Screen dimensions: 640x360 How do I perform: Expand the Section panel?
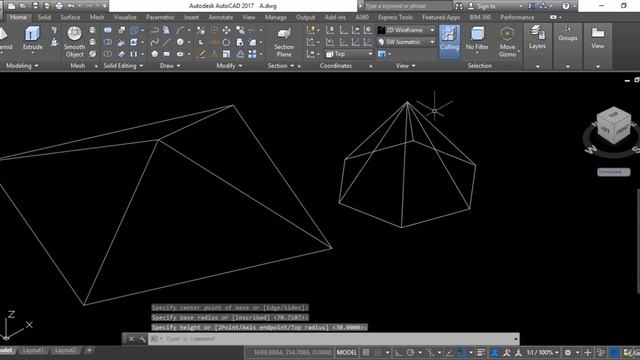[x=280, y=66]
